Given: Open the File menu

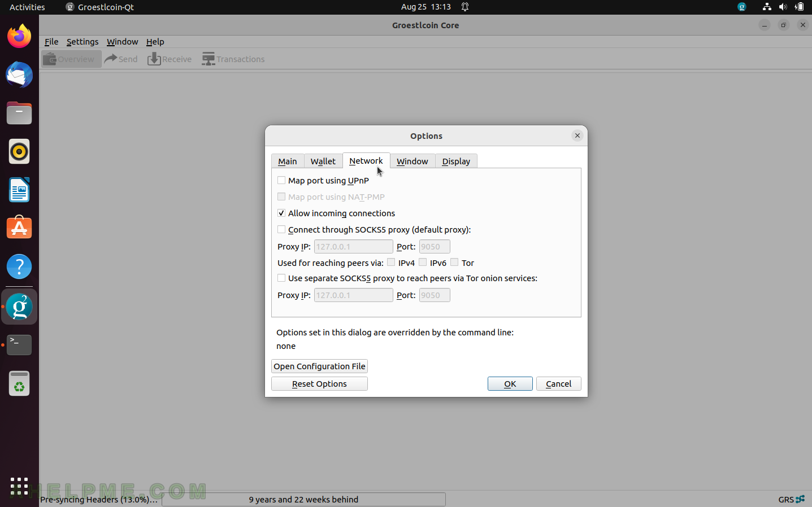Looking at the screenshot, I should coord(51,42).
